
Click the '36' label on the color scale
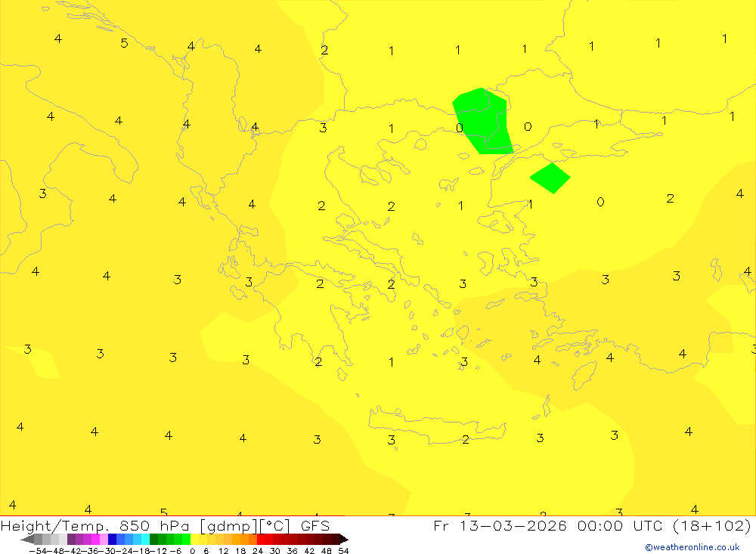click(x=292, y=551)
